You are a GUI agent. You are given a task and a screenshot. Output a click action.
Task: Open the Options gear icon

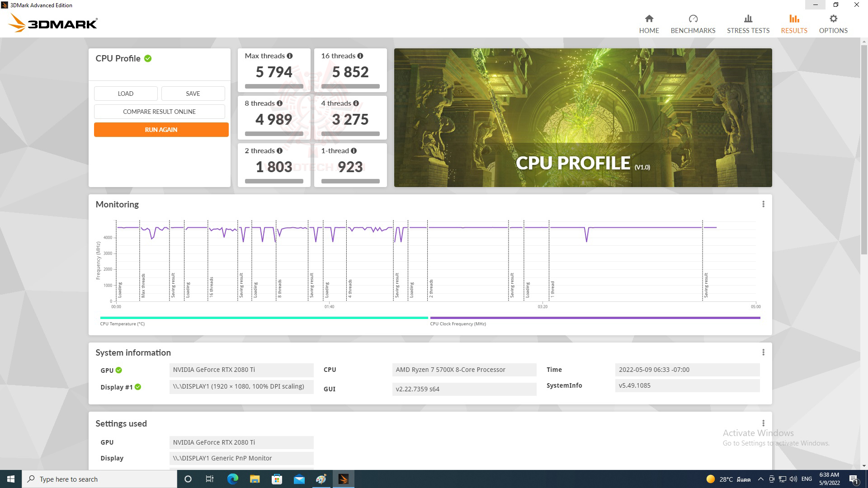click(833, 19)
